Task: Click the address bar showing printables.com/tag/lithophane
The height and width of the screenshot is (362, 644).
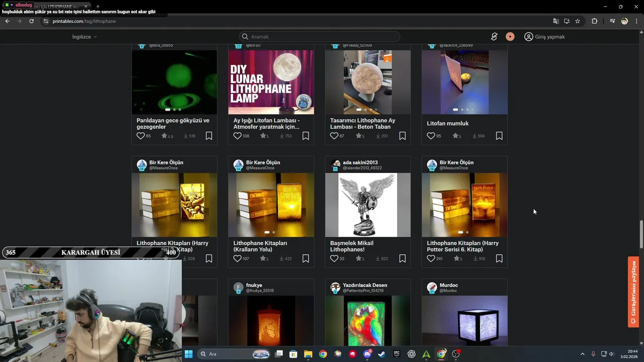Action: pyautogui.click(x=297, y=21)
